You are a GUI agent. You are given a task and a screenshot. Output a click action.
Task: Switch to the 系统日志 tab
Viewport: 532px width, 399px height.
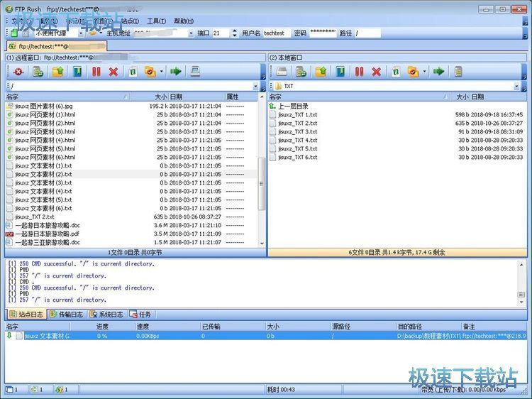(x=106, y=315)
